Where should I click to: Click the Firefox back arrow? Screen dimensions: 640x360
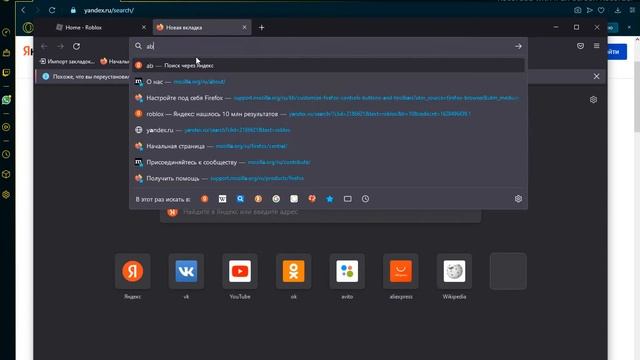(44, 47)
